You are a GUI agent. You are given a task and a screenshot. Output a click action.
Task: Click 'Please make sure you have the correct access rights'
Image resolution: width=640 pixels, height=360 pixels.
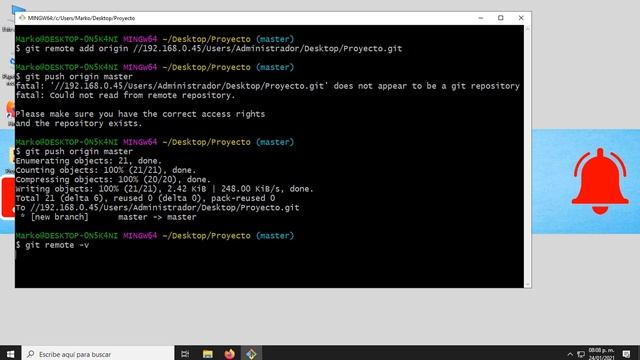click(x=140, y=114)
